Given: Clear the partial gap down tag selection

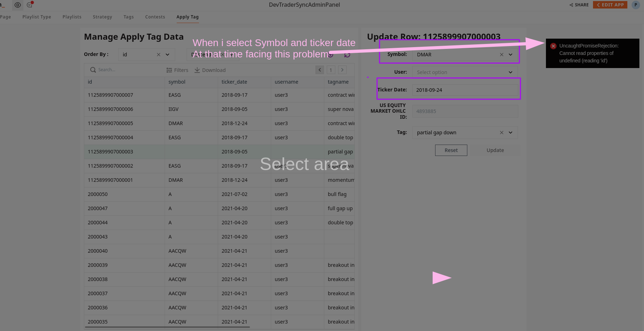Looking at the screenshot, I should click(x=502, y=132).
